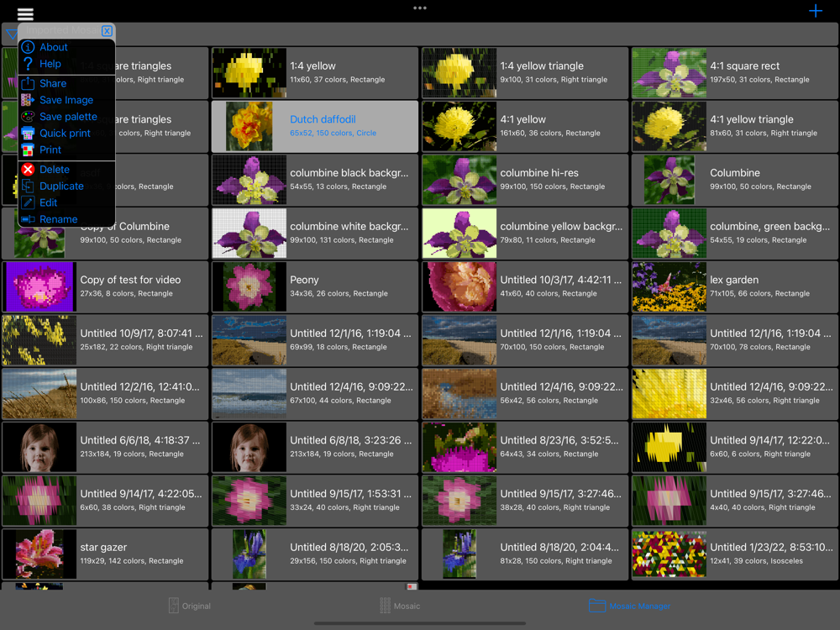Click the Quick print printer icon
Image resolution: width=840 pixels, height=630 pixels.
(28, 133)
